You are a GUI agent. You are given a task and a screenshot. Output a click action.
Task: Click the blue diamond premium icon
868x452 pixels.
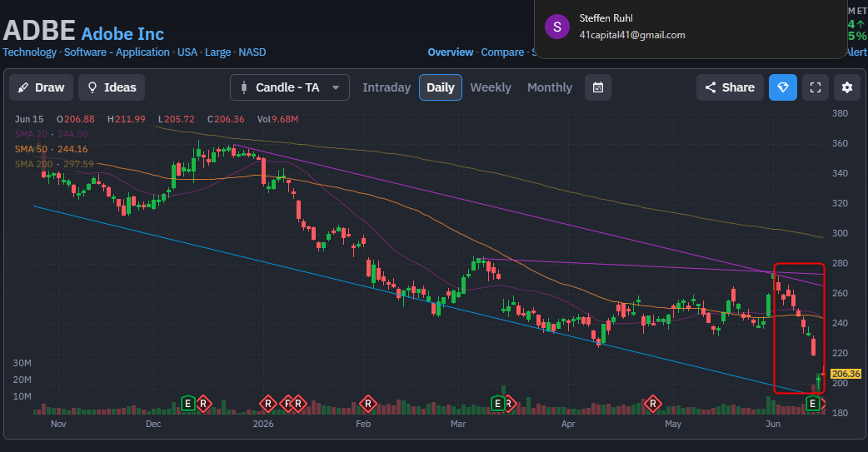783,87
